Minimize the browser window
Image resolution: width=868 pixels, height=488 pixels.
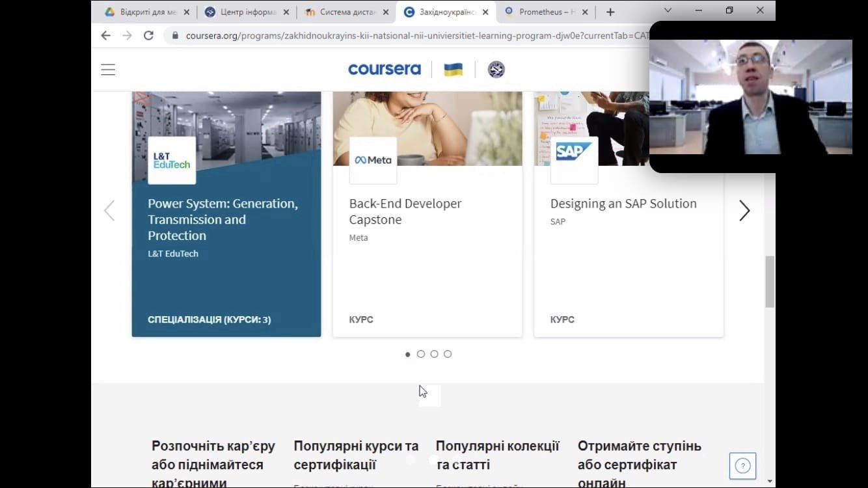(x=699, y=10)
